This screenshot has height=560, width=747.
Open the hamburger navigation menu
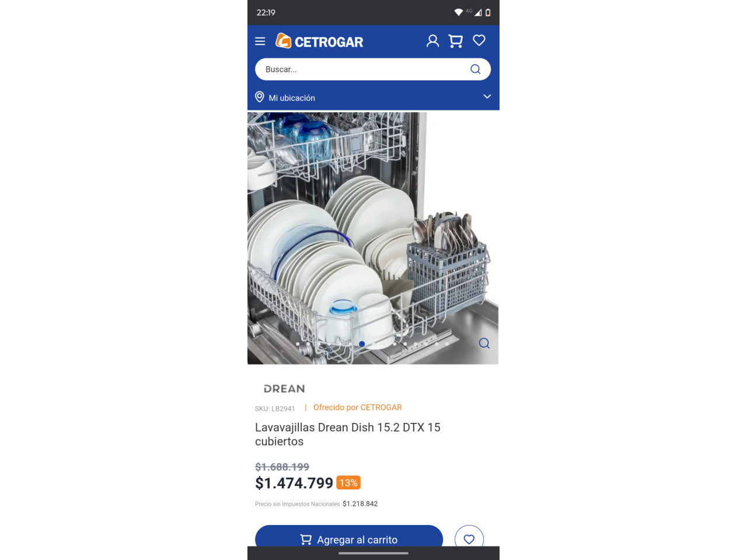[260, 41]
